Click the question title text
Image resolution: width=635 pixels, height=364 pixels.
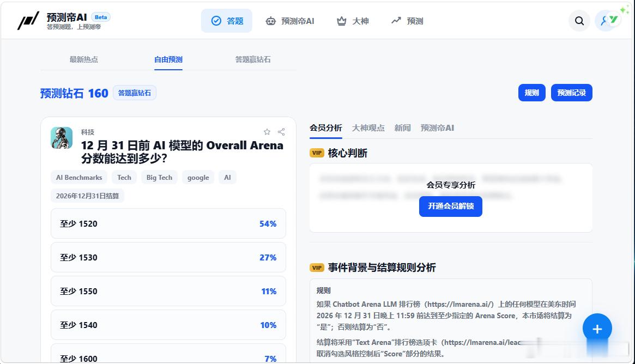182,151
